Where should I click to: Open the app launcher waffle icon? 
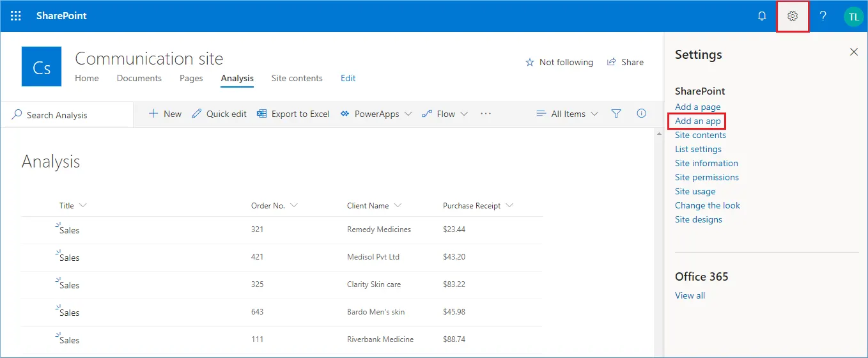[x=16, y=16]
